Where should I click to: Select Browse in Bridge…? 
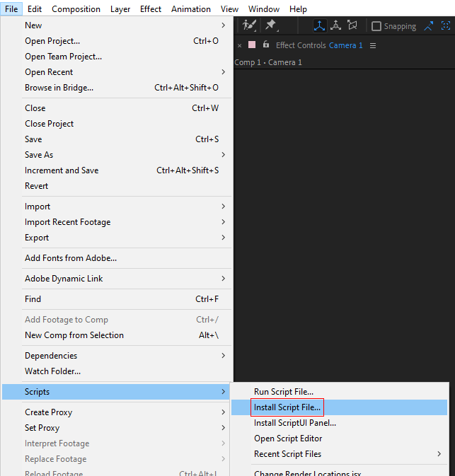coord(117,88)
